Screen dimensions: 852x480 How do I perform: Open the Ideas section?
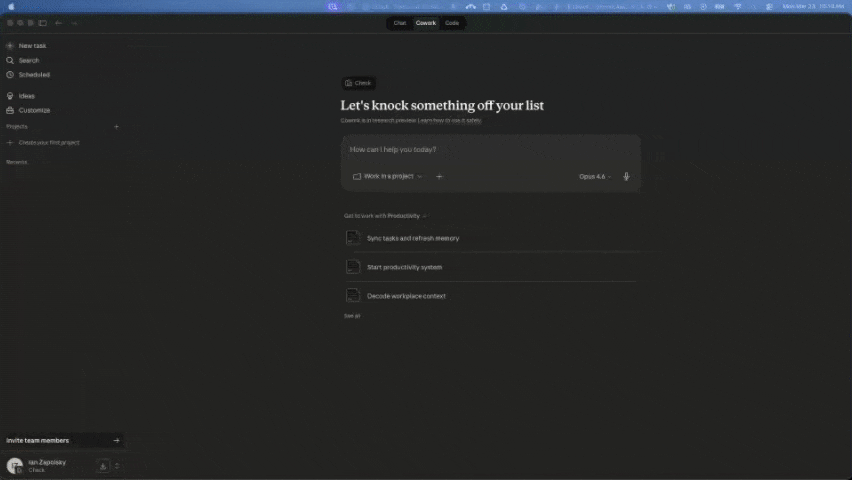21,96
